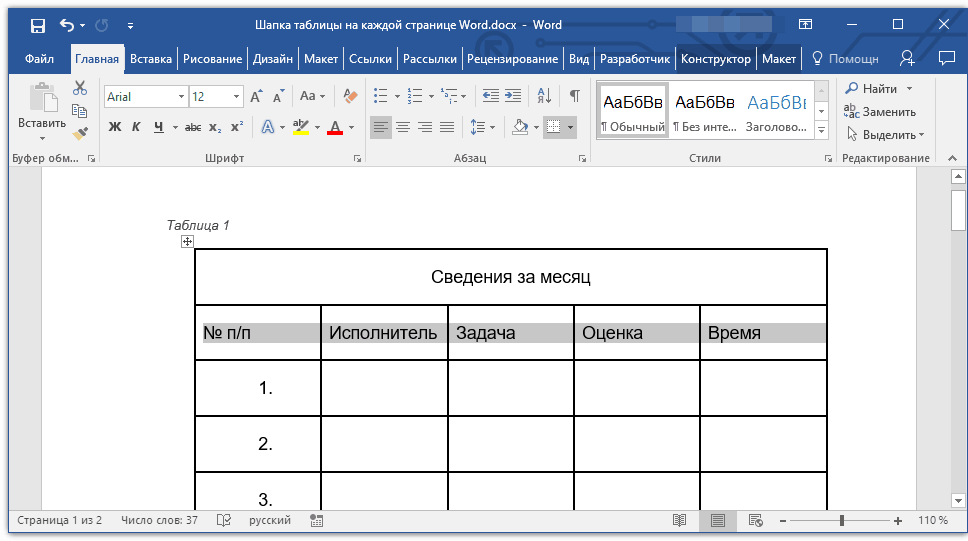Open the Вставка ribbon tab
This screenshot has width=968, height=541.
[151, 59]
